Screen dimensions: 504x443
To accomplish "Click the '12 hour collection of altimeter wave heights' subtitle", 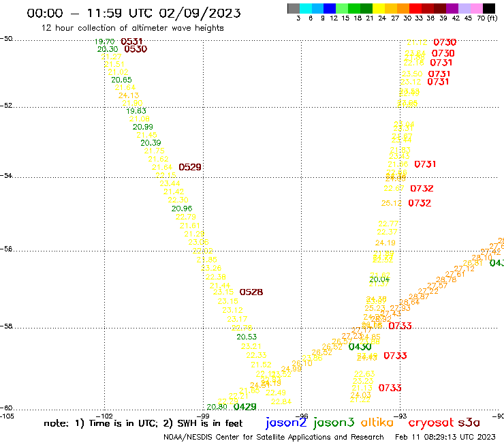I will (132, 28).
